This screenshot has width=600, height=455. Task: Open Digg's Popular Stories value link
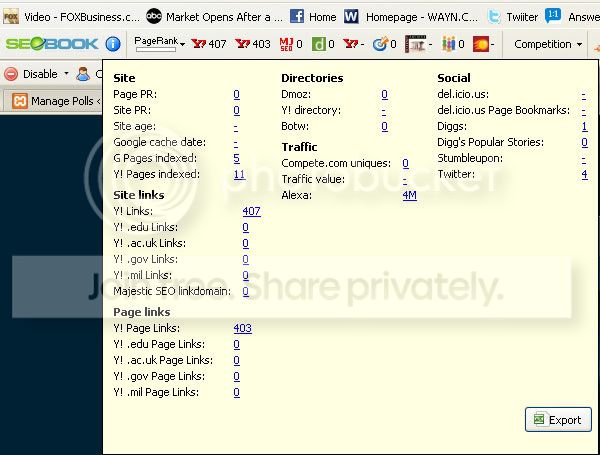(x=584, y=142)
